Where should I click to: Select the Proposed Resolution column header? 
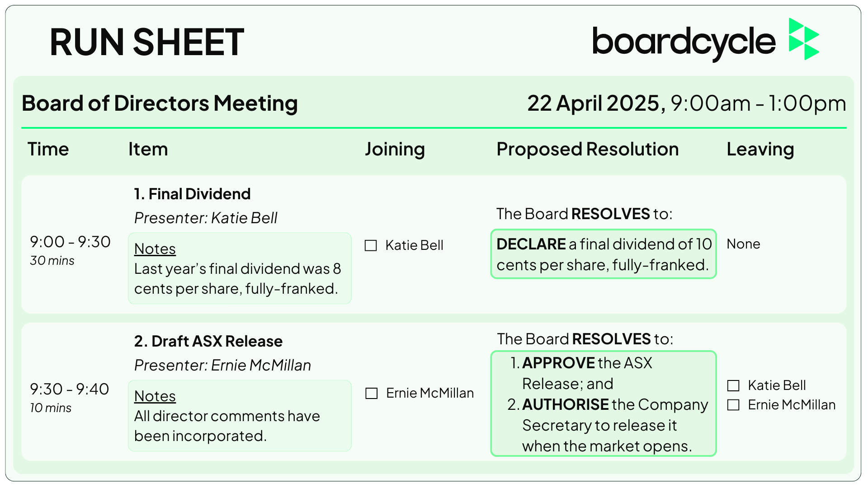tap(588, 149)
